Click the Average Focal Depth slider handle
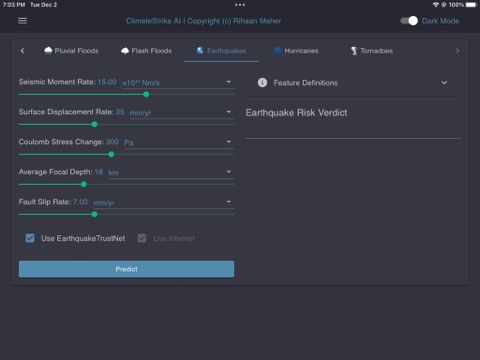This screenshot has height=360, width=480. coord(84,184)
